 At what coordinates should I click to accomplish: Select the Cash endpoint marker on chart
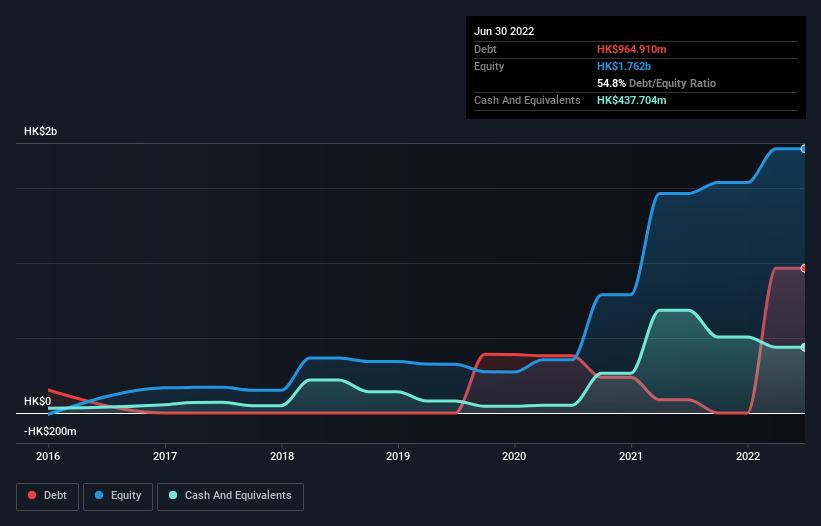(803, 348)
